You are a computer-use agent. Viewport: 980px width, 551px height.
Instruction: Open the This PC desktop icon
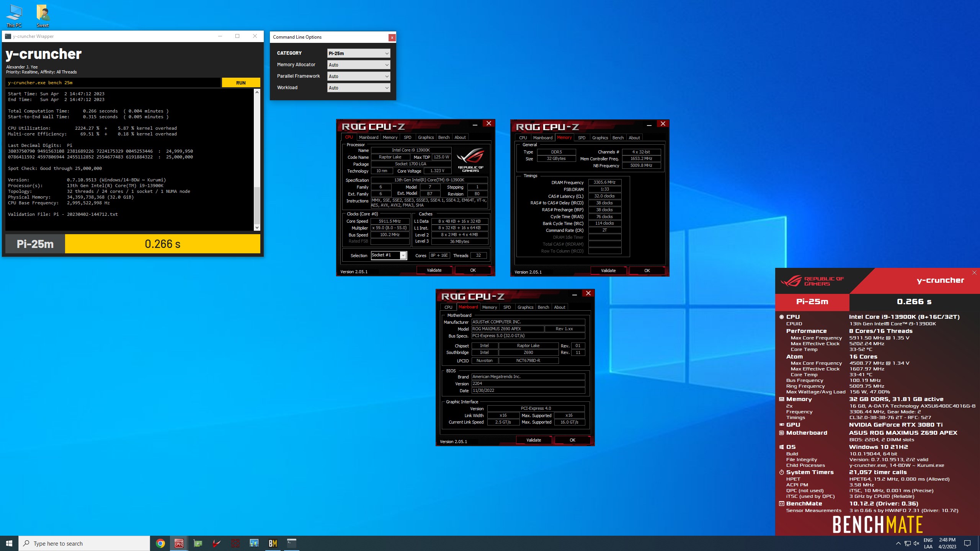[x=14, y=16]
